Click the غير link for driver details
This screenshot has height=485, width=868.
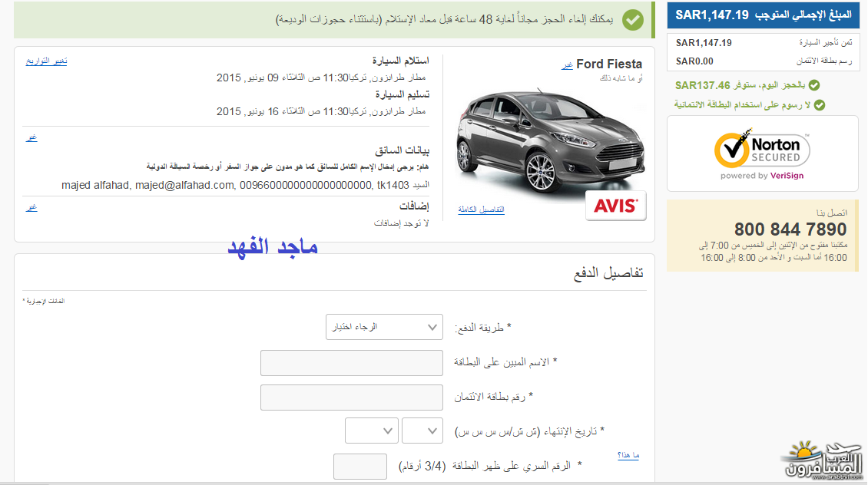pos(31,137)
